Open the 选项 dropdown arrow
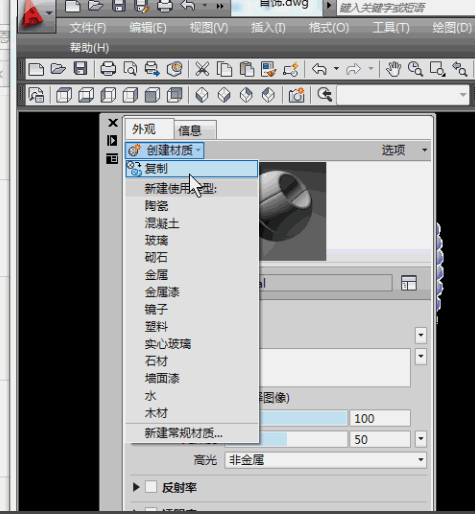Image resolution: width=475 pixels, height=514 pixels. click(424, 150)
